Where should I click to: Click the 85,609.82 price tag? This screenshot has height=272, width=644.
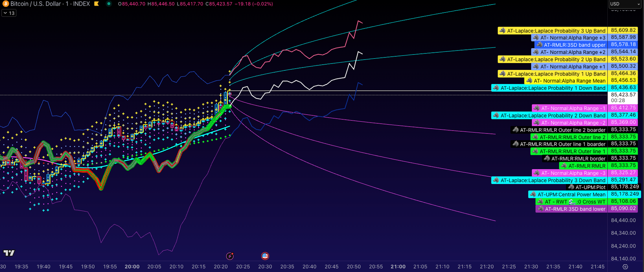coord(623,30)
